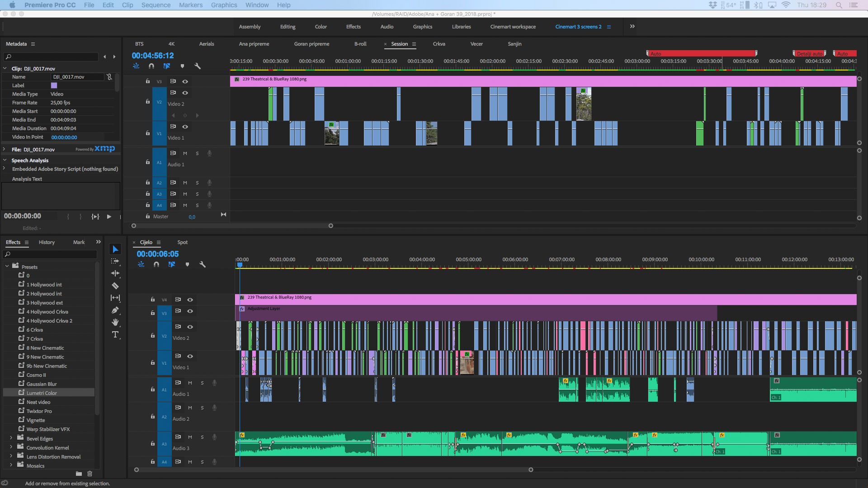Select the Selection tool arrow

pyautogui.click(x=115, y=249)
